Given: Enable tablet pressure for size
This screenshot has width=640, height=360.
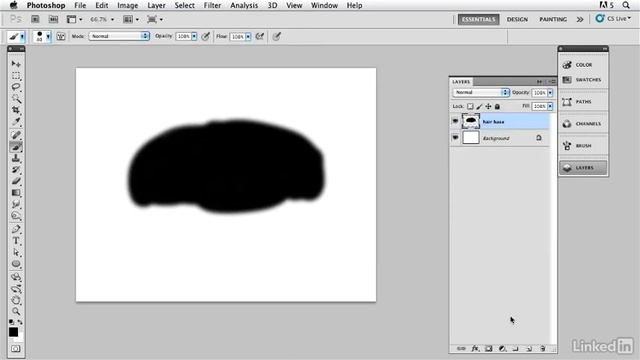Looking at the screenshot, I should point(277,36).
